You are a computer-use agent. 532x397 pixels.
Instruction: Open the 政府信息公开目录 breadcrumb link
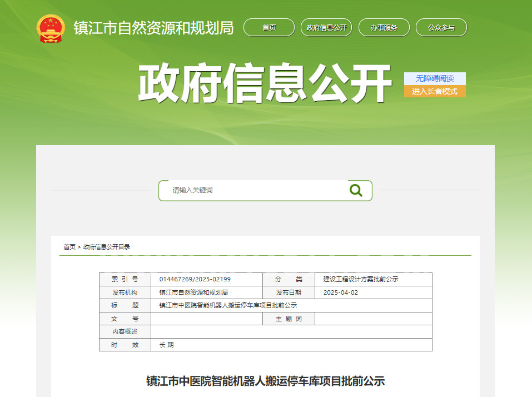(106, 247)
